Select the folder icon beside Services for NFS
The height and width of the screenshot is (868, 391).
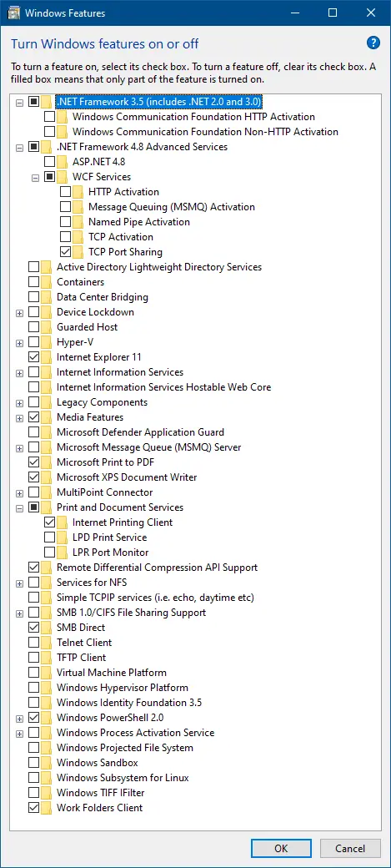(47, 583)
